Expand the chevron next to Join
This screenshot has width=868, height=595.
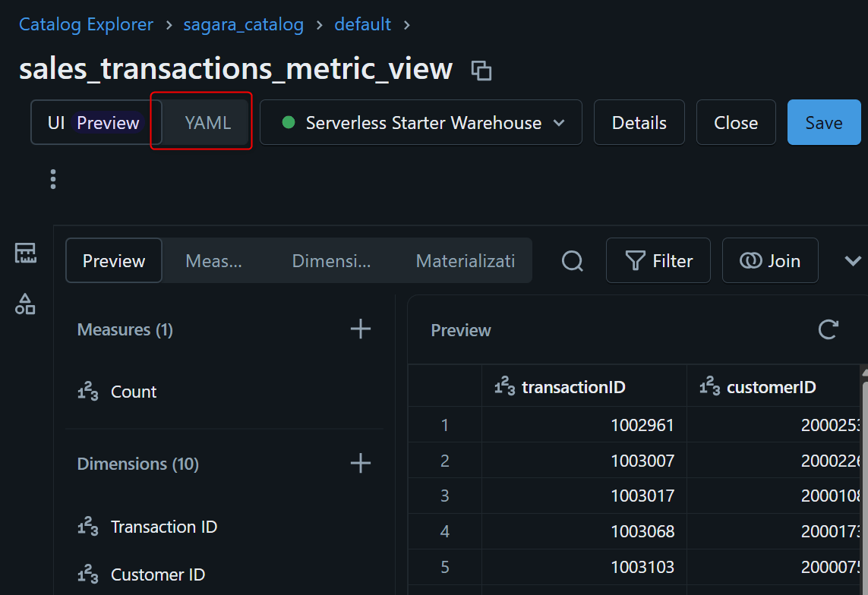click(853, 261)
